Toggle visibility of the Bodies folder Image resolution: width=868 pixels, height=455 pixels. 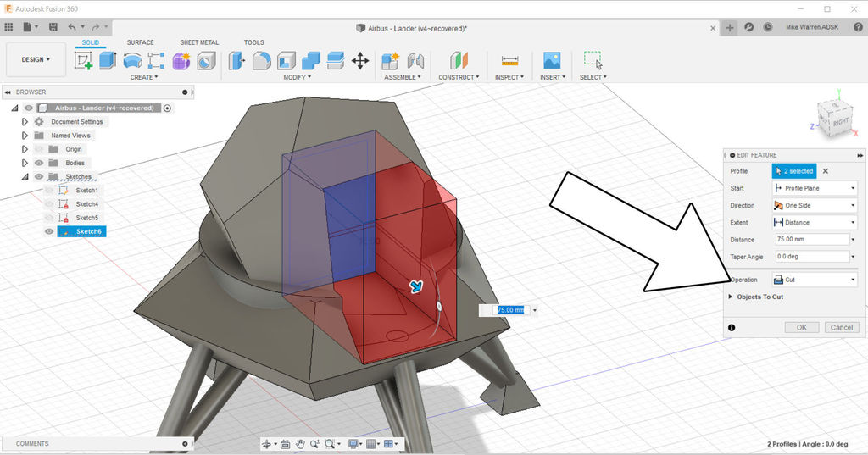(39, 163)
